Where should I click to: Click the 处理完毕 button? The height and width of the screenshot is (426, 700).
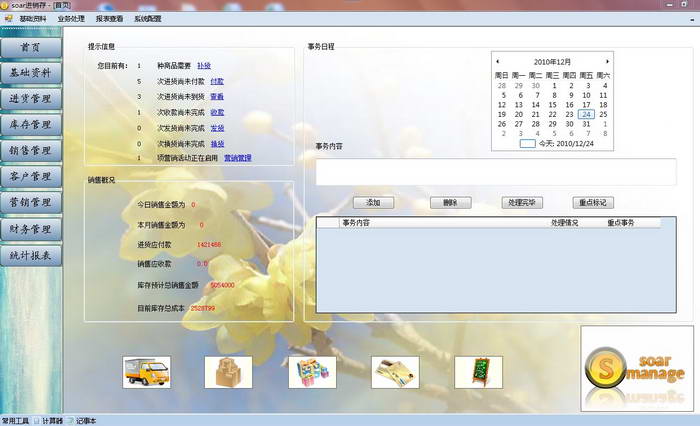522,203
